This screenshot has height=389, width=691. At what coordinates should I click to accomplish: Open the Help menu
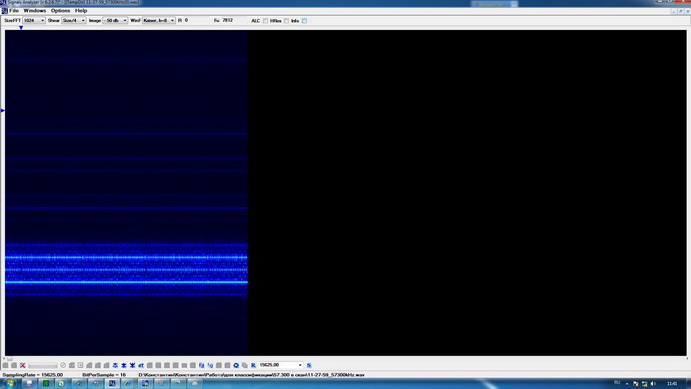coord(81,11)
